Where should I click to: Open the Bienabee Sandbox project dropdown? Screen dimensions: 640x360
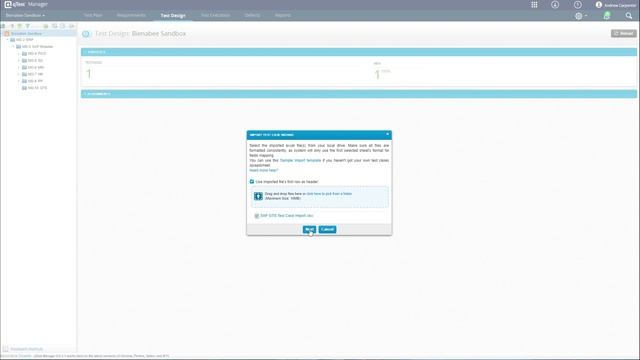click(25, 16)
